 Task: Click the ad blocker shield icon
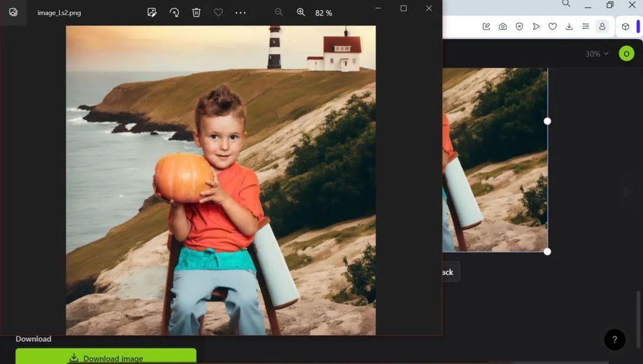(519, 27)
